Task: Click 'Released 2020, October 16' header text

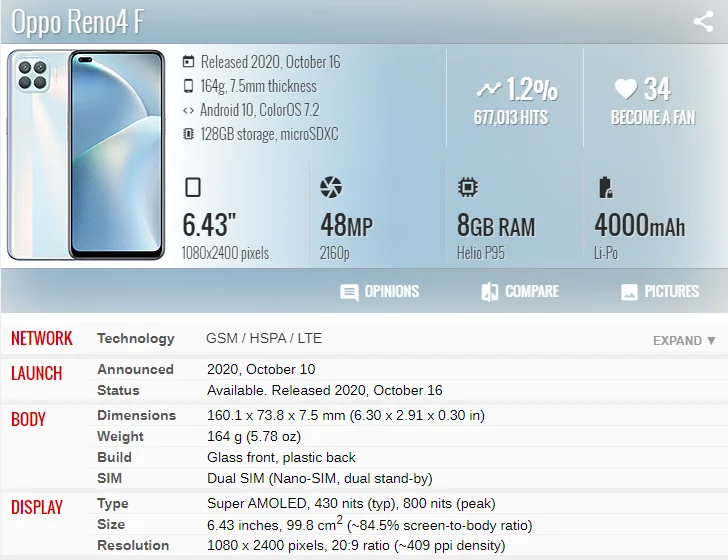Action: tap(271, 62)
